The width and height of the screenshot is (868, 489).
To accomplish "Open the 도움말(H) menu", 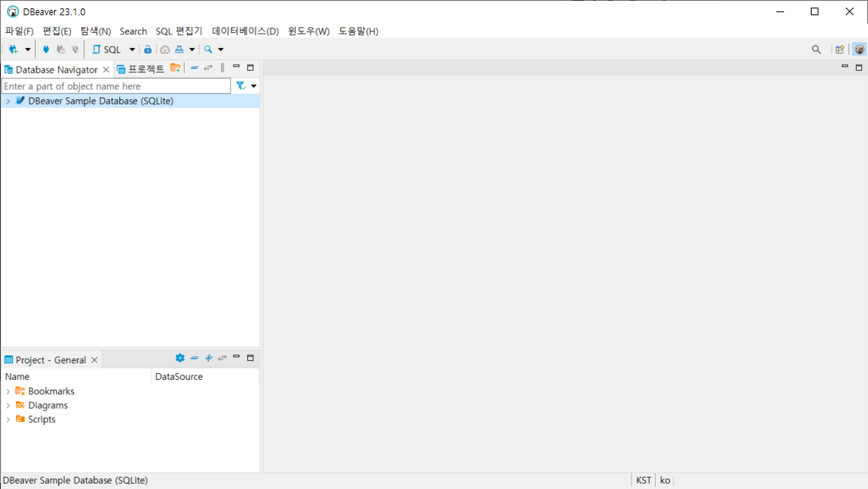I will pos(358,31).
